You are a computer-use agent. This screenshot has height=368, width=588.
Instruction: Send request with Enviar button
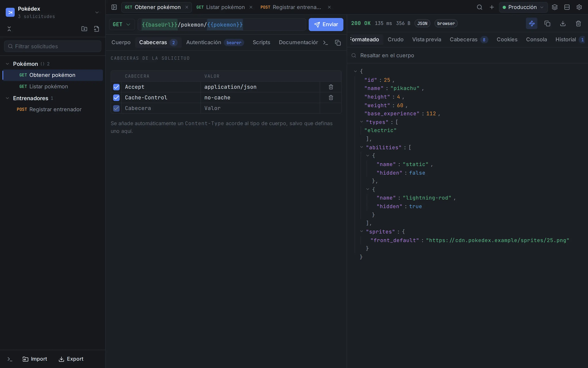pyautogui.click(x=326, y=24)
